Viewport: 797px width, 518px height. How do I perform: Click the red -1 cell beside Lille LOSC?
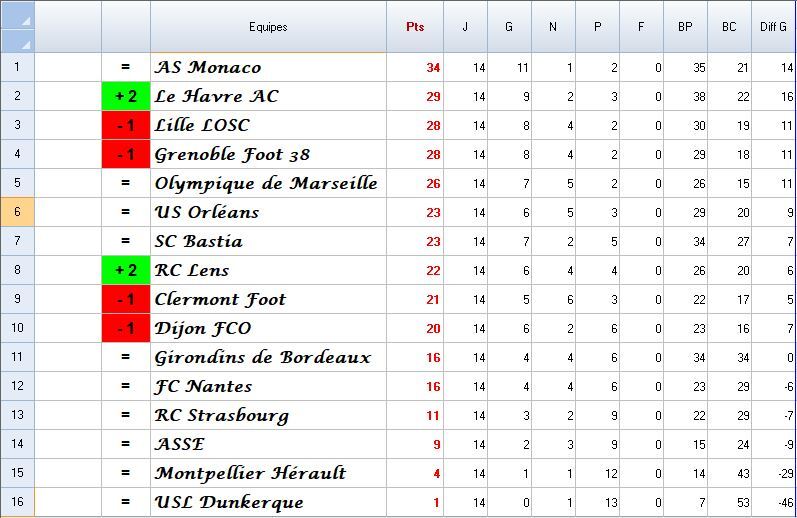click(x=126, y=125)
